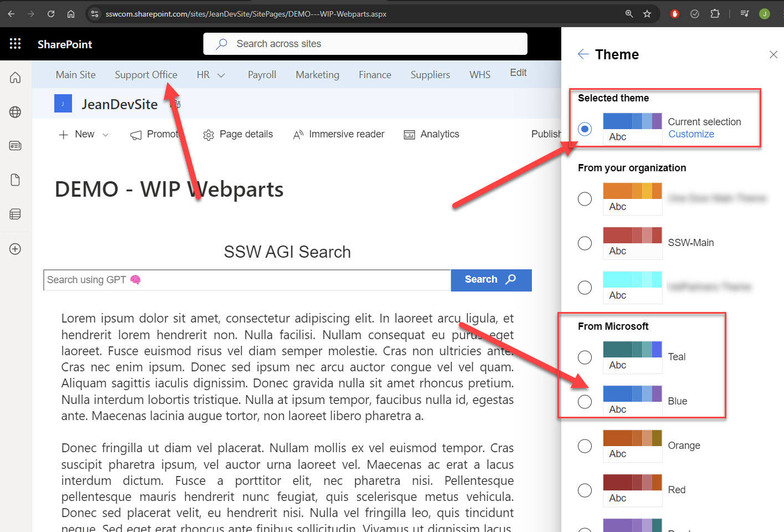The height and width of the screenshot is (532, 784).
Task: Expand the New command dropdown
Action: click(x=105, y=135)
